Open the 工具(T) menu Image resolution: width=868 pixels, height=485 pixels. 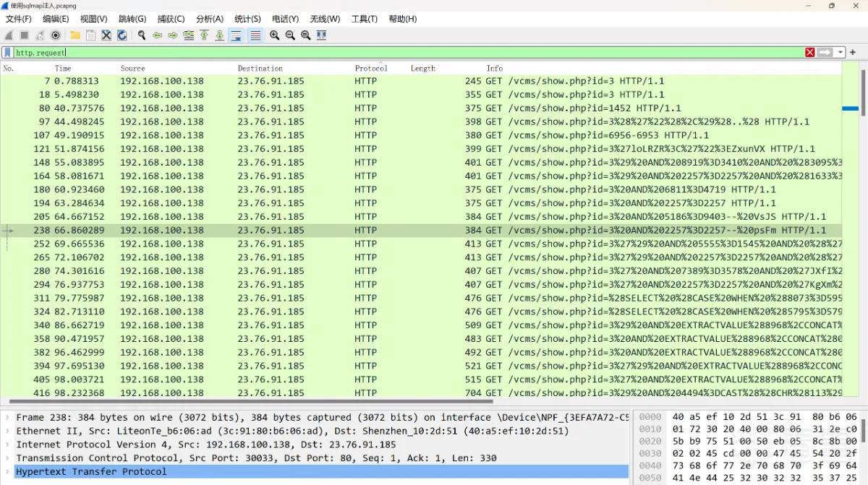tap(365, 19)
